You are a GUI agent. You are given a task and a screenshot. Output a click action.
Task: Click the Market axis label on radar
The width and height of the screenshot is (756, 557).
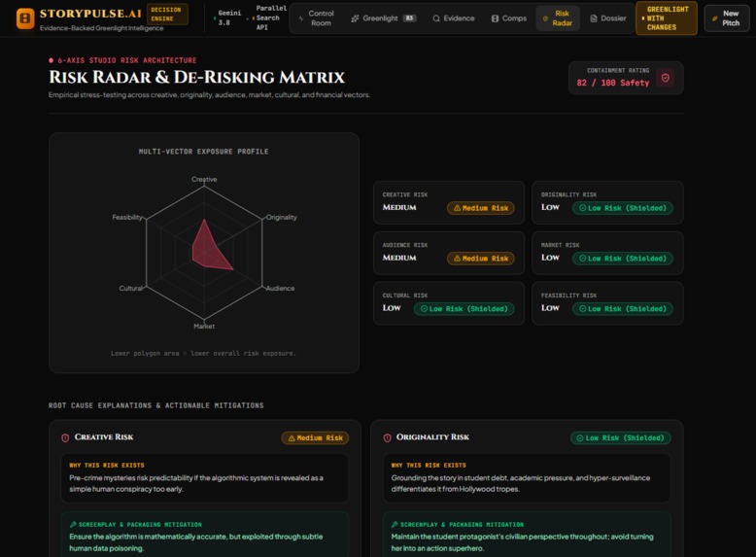(x=204, y=326)
